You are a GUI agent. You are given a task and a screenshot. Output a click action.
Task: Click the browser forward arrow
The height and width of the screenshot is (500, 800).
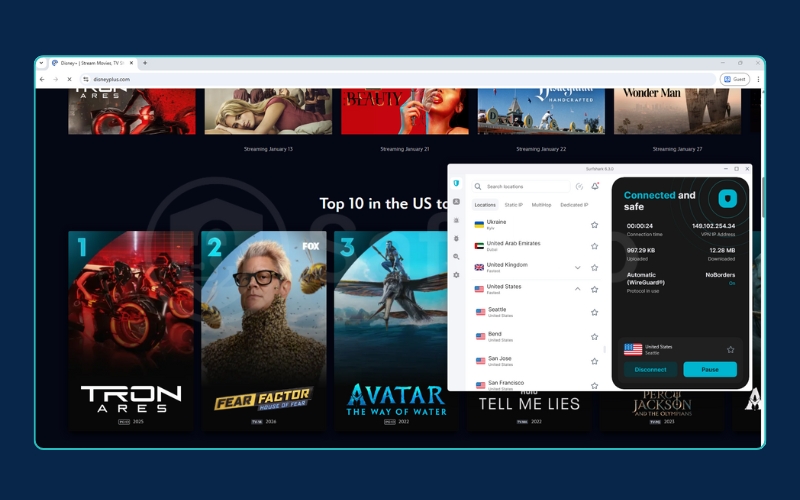point(56,79)
